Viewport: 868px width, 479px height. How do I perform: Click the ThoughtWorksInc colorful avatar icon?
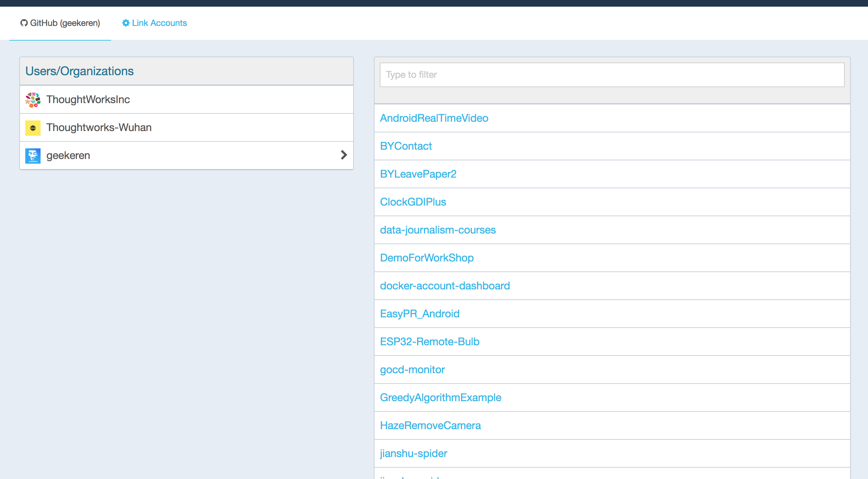pyautogui.click(x=33, y=100)
